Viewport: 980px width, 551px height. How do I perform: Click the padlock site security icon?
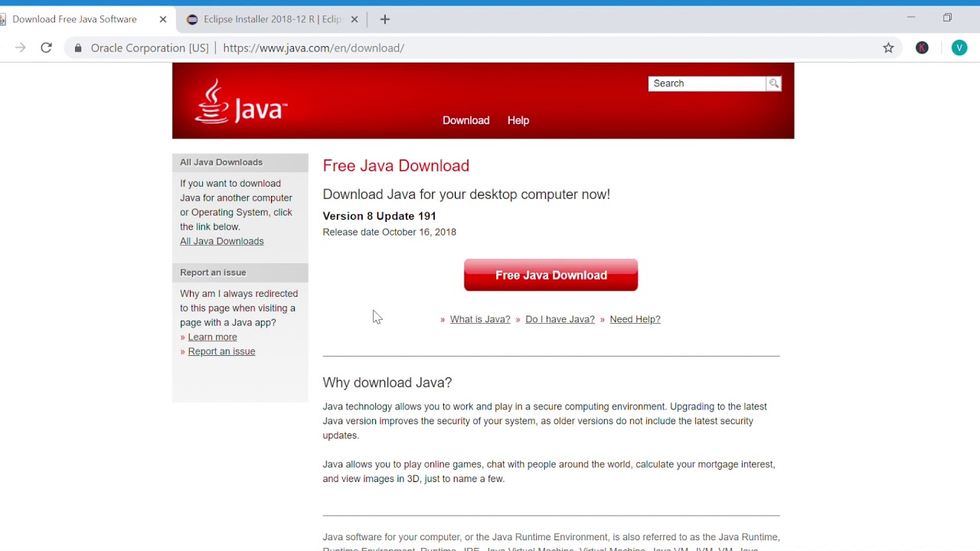point(77,47)
